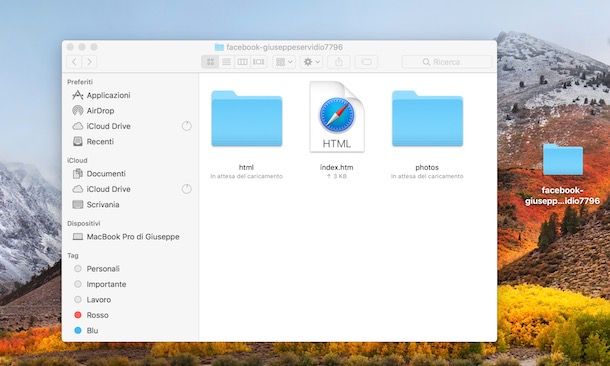The image size is (610, 366).
Task: Click the photos folder name label
Action: 427,167
